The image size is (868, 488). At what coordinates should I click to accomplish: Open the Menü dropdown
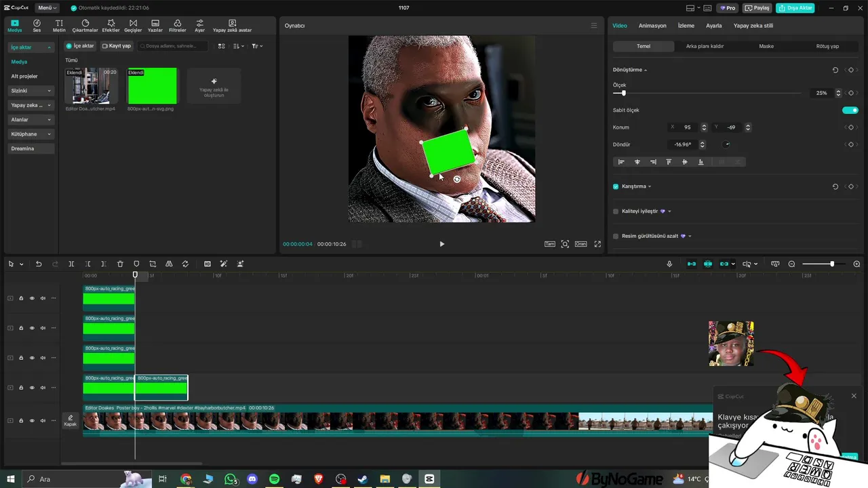47,8
